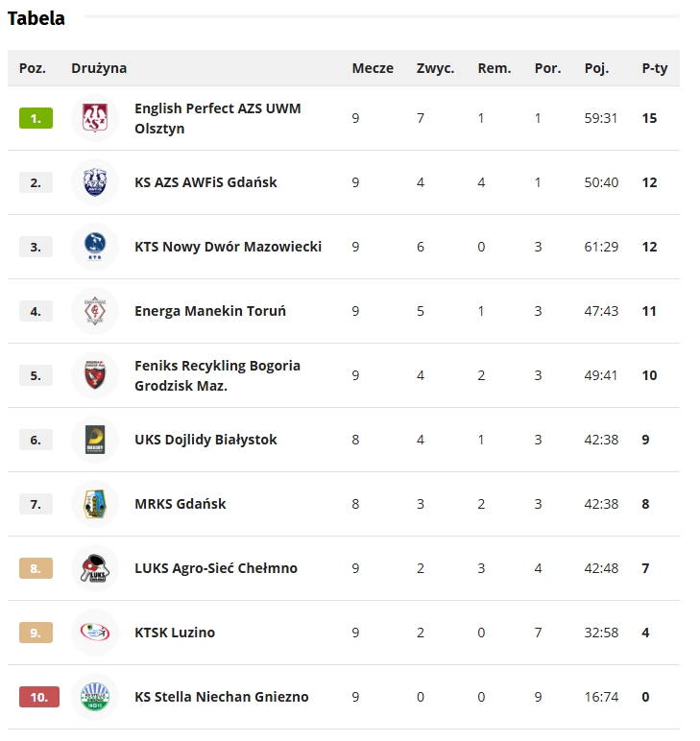
Task: Click the KS AZS AWFiS Gdańsk team logo
Action: 94,182
